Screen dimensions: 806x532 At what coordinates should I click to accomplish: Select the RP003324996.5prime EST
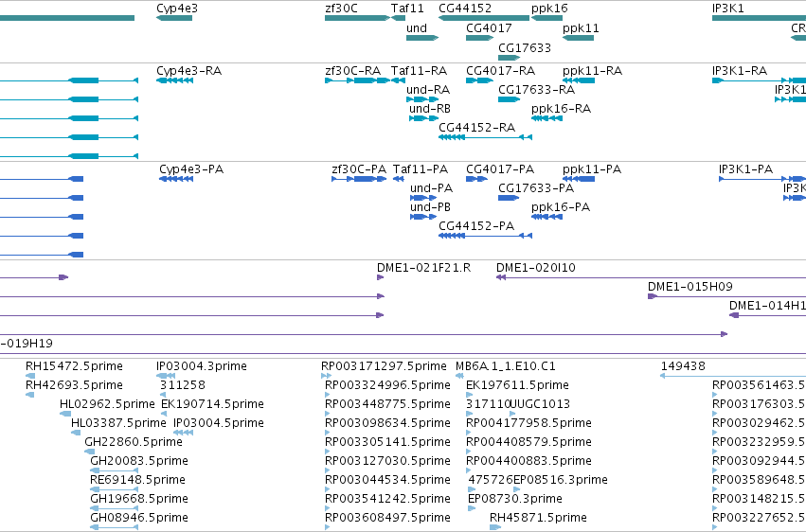(328, 395)
